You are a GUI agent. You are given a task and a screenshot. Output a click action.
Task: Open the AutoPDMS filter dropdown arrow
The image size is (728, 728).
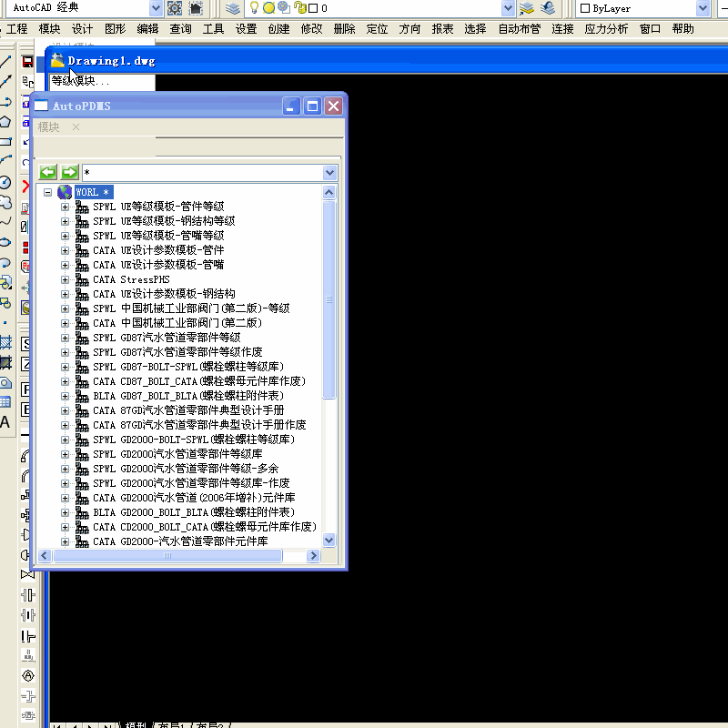(x=329, y=173)
